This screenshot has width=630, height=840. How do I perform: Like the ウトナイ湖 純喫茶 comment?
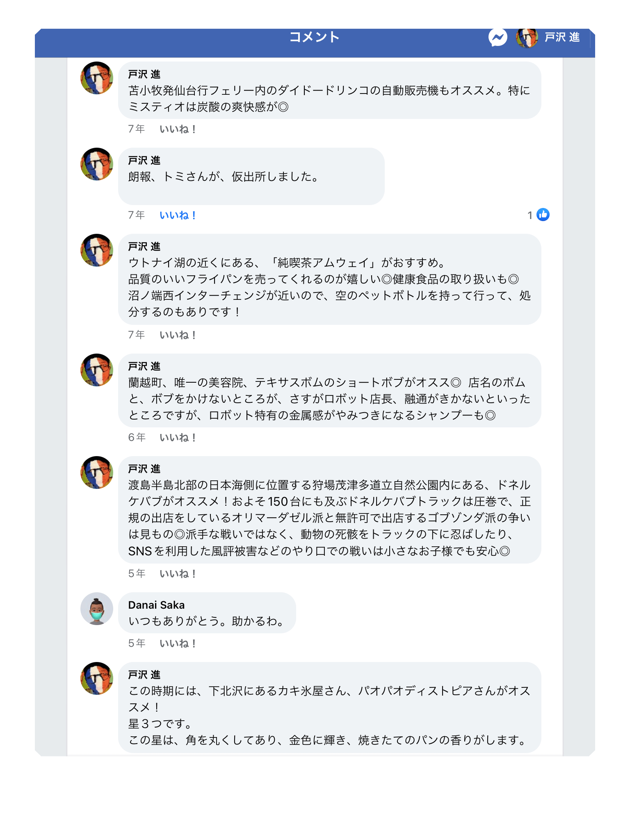(x=178, y=335)
